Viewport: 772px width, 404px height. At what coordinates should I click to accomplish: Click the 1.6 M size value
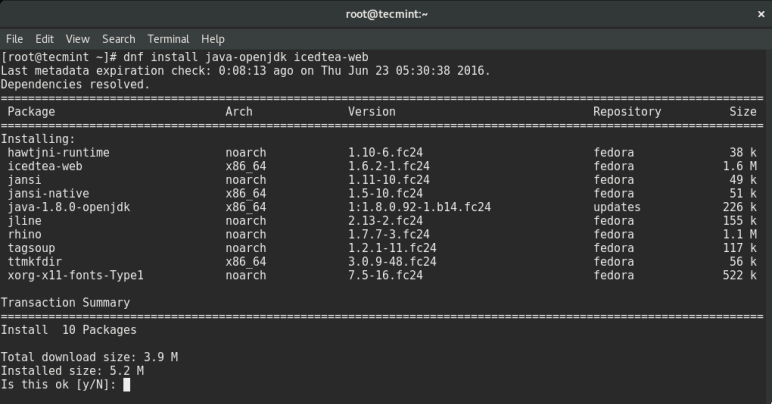[740, 166]
